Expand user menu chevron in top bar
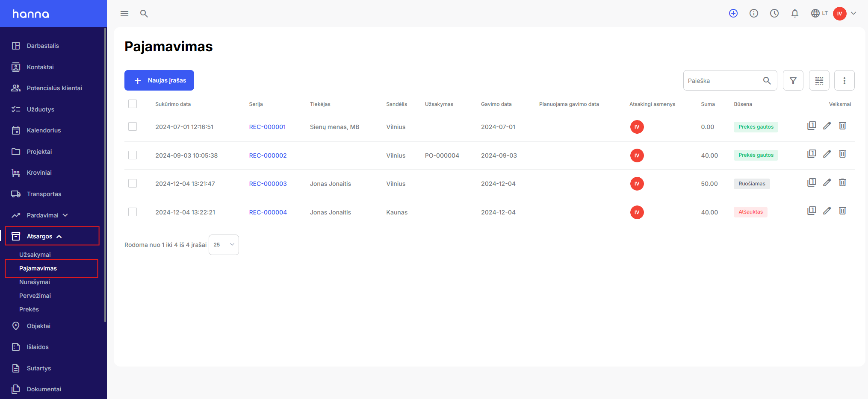This screenshot has height=399, width=868. click(x=853, y=13)
